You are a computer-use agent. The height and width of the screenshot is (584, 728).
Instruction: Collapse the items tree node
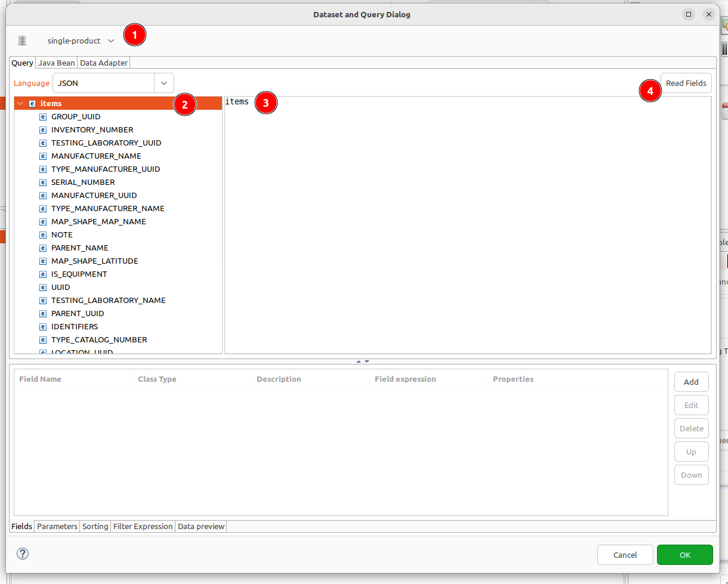[21, 104]
